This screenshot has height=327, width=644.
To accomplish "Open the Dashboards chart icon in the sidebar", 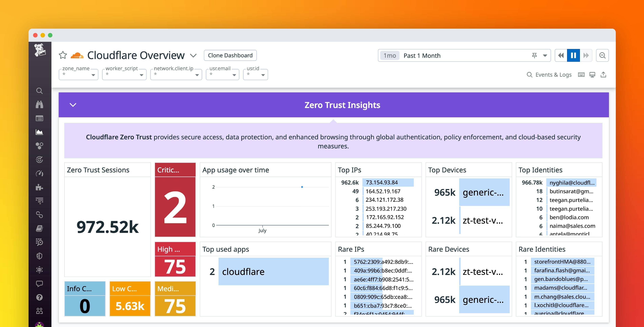I will pyautogui.click(x=39, y=132).
